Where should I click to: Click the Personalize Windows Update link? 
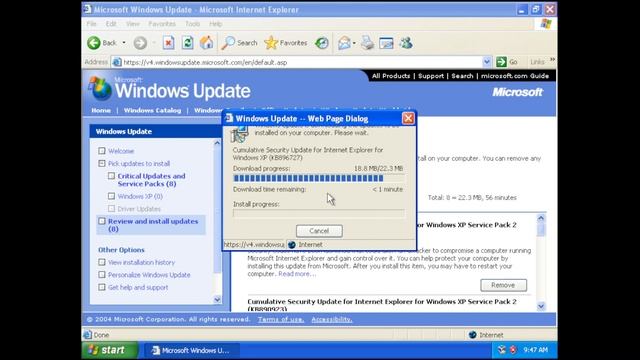point(149,275)
